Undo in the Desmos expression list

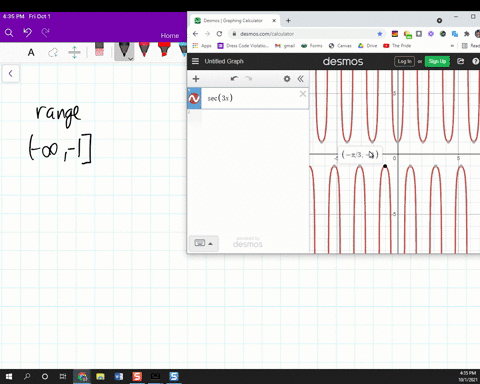(234, 79)
